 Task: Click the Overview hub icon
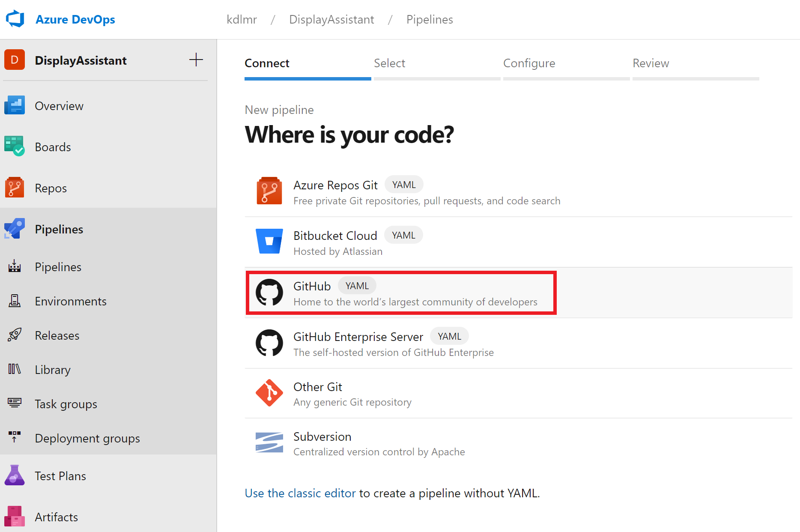[x=15, y=105]
